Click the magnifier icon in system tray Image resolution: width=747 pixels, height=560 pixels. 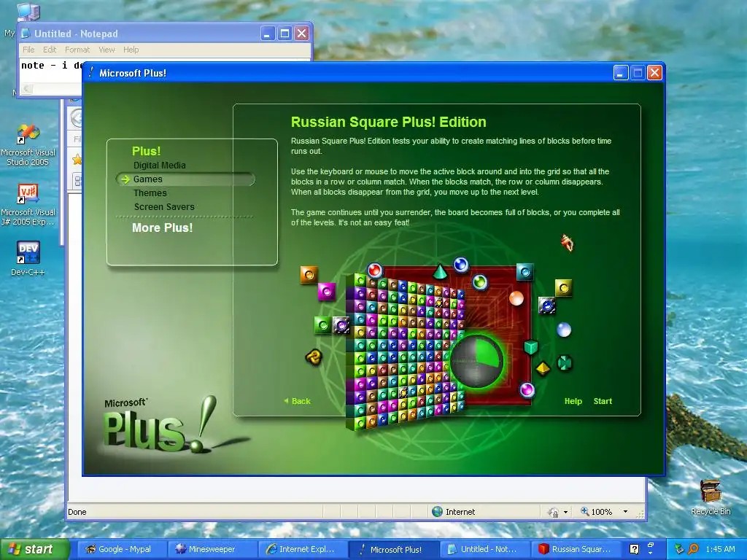694,549
